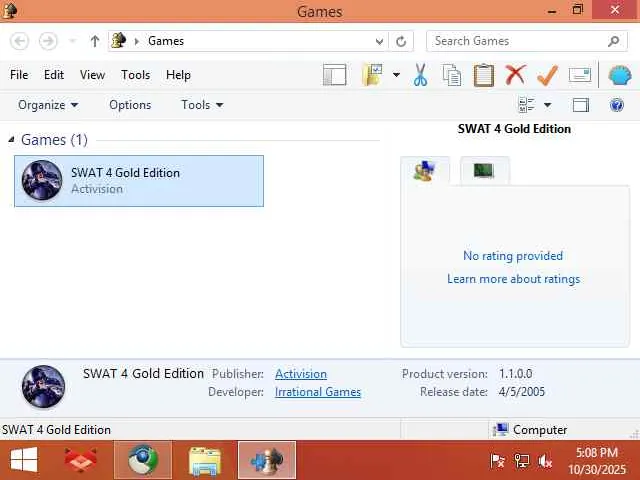Click the change view icon

pyautogui.click(x=527, y=105)
